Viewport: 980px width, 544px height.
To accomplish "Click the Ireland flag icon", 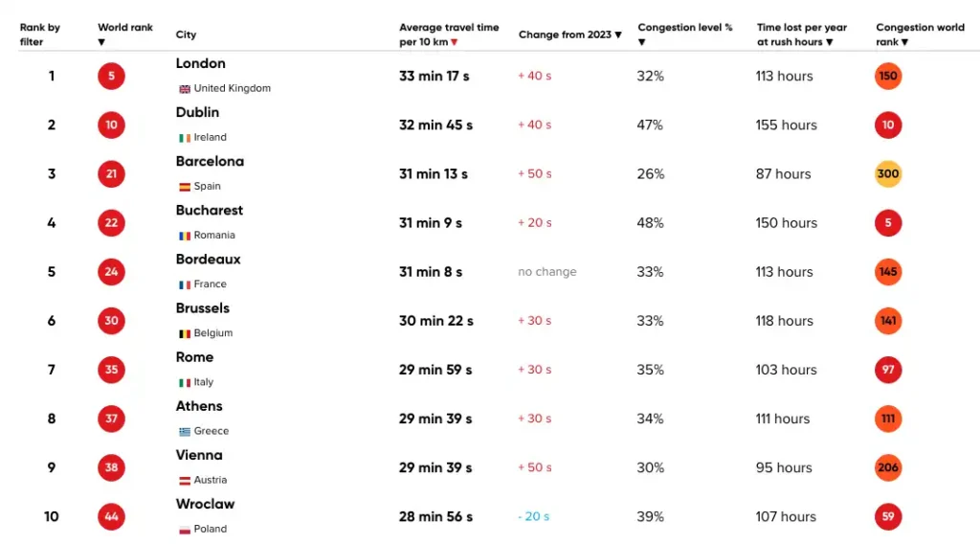I will (185, 138).
